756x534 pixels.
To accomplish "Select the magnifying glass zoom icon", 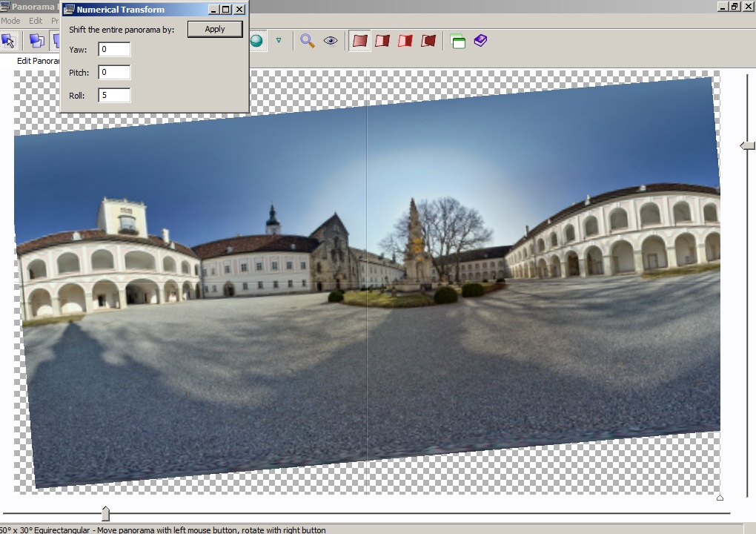I will point(308,41).
